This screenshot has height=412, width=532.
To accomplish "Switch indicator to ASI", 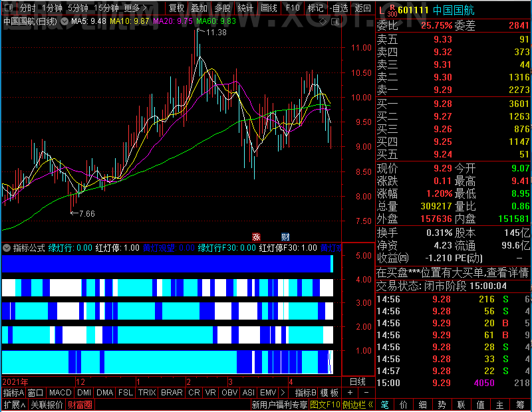I will (x=249, y=393).
